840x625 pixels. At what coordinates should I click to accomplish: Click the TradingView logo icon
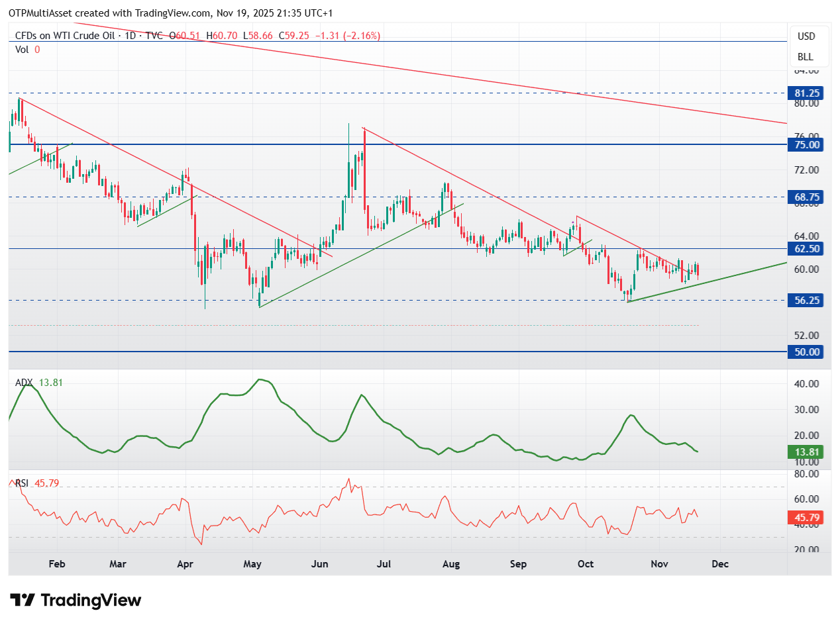pos(23,601)
